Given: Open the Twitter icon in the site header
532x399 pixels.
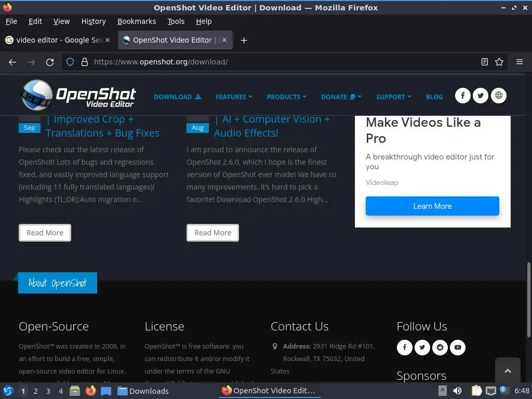Looking at the screenshot, I should point(481,96).
